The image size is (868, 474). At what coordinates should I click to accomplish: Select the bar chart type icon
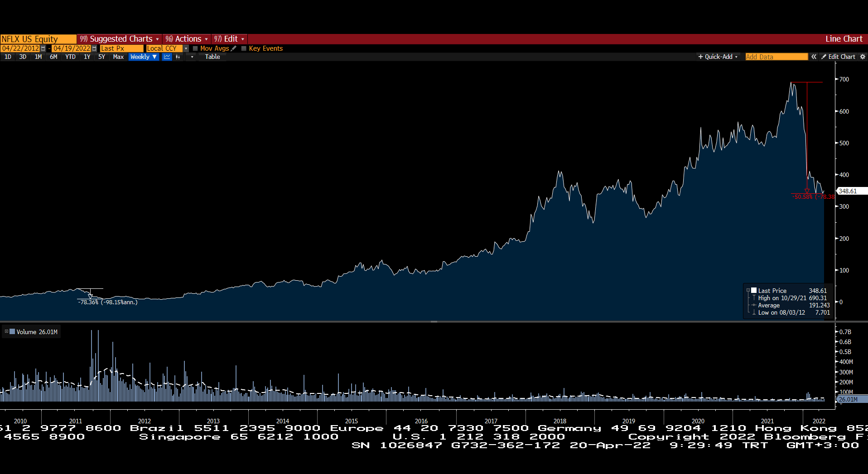(x=178, y=57)
